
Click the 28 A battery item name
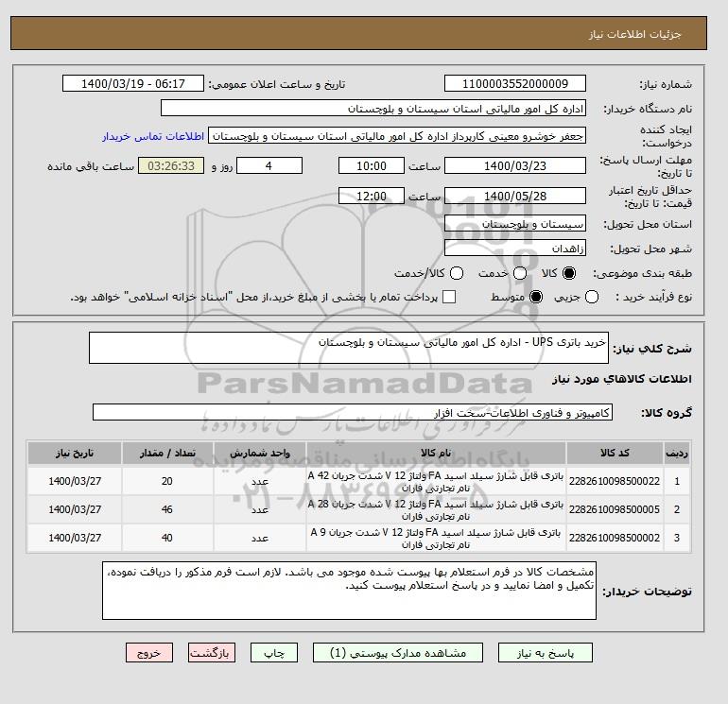(436, 510)
